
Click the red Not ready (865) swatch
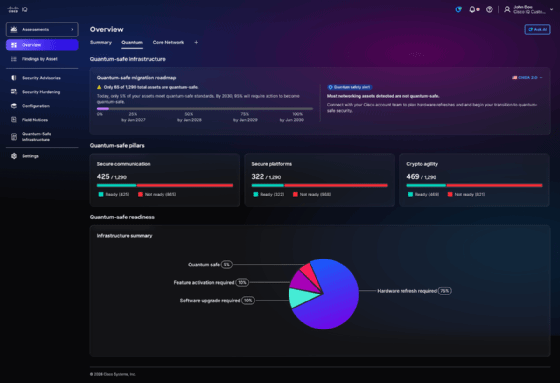tap(140, 194)
